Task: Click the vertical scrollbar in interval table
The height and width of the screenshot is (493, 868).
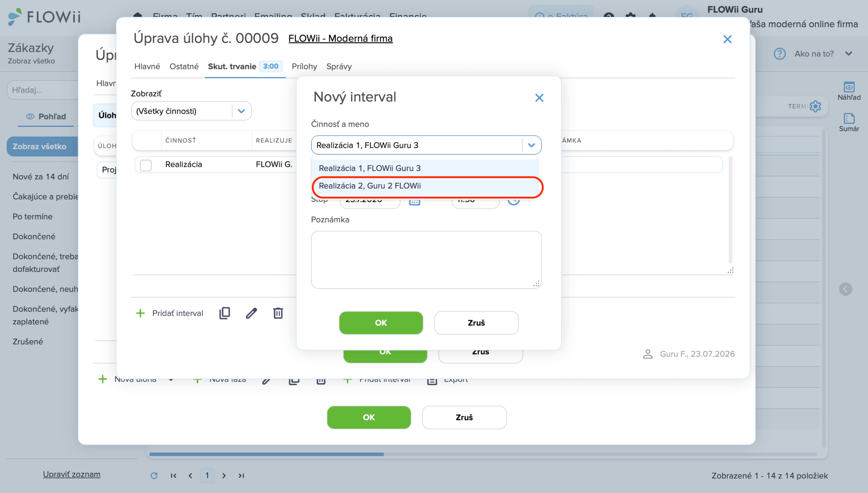Action: (730, 210)
